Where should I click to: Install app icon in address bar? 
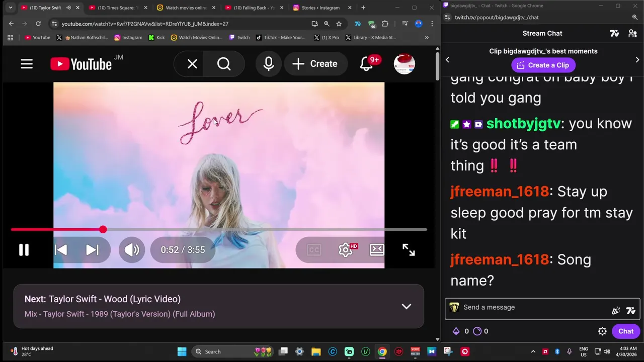314,24
